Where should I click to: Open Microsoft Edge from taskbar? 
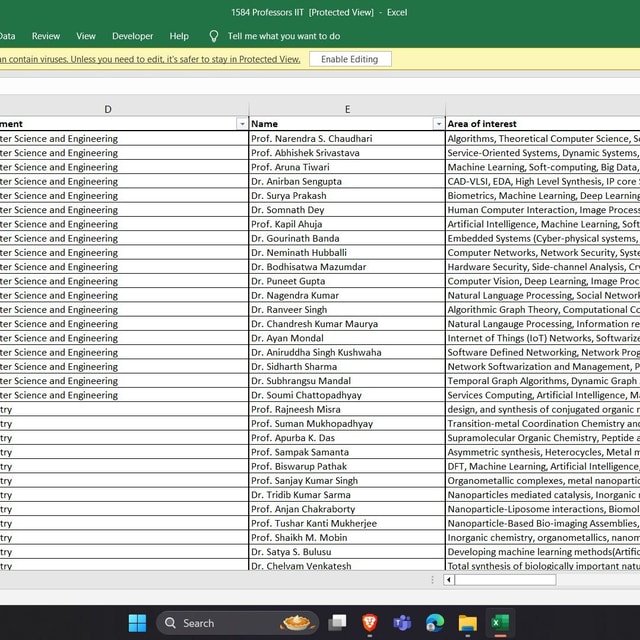[434, 623]
